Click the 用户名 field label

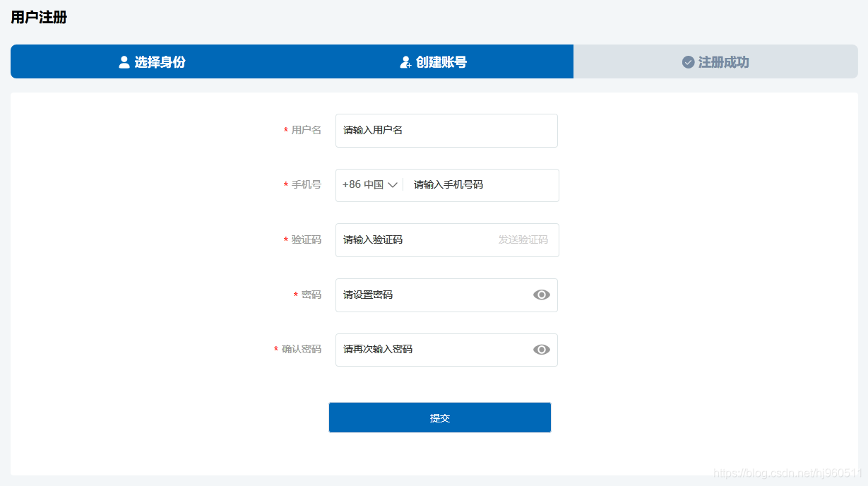[x=307, y=131]
